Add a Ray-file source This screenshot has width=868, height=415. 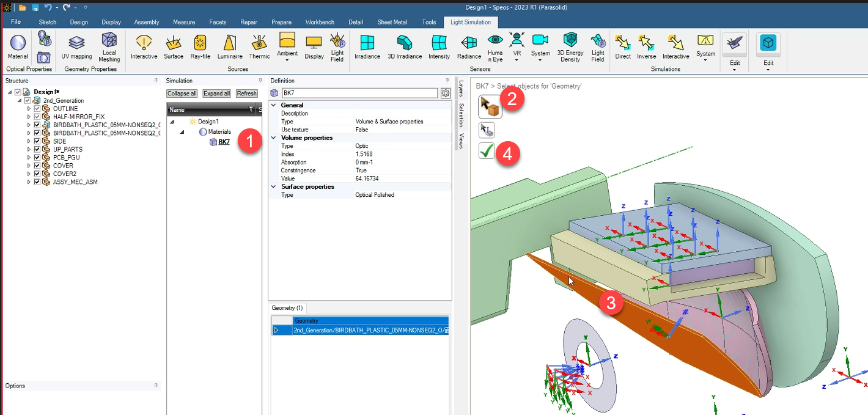pos(200,47)
